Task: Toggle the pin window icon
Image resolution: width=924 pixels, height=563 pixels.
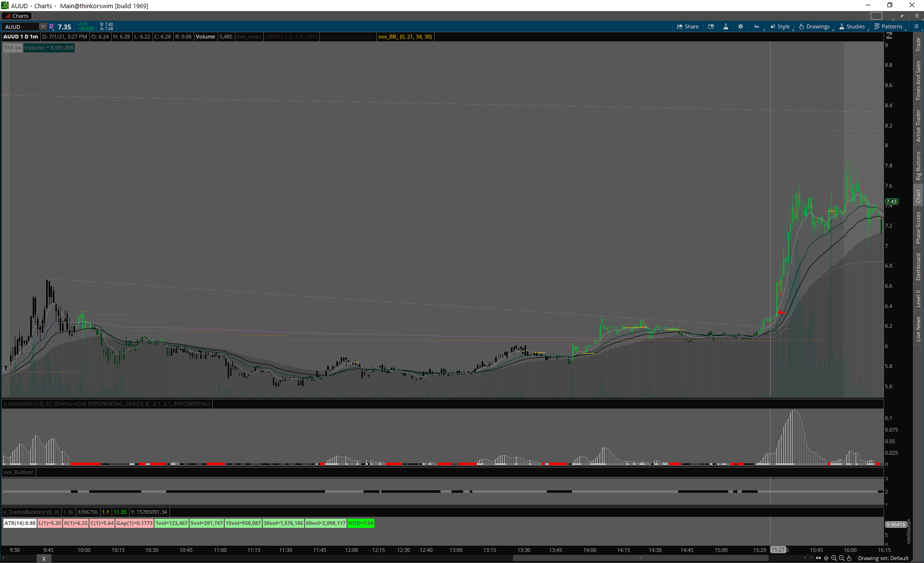Action: point(902,16)
